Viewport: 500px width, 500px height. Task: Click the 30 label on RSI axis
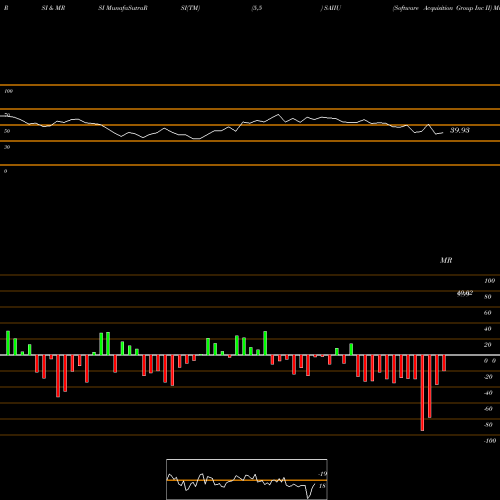coord(7,147)
